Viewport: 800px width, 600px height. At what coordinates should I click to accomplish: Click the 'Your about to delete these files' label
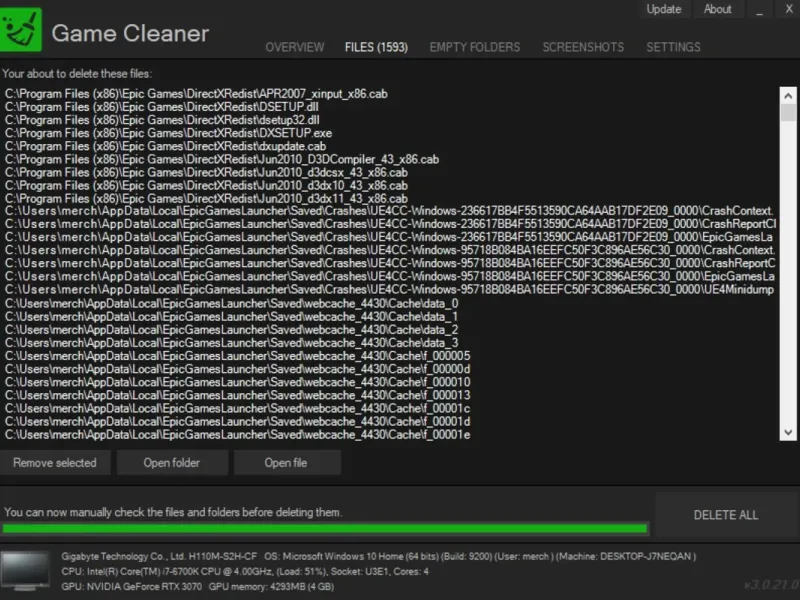tap(77, 74)
